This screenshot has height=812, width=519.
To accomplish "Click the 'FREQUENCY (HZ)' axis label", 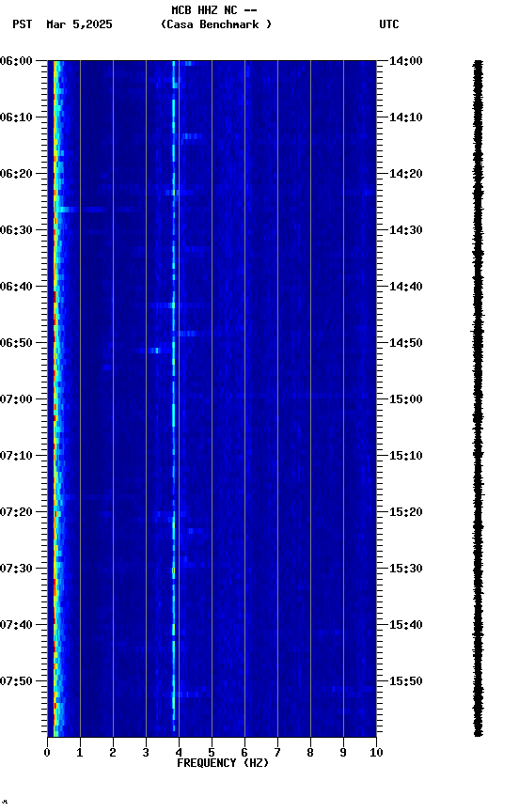I will point(223,763).
